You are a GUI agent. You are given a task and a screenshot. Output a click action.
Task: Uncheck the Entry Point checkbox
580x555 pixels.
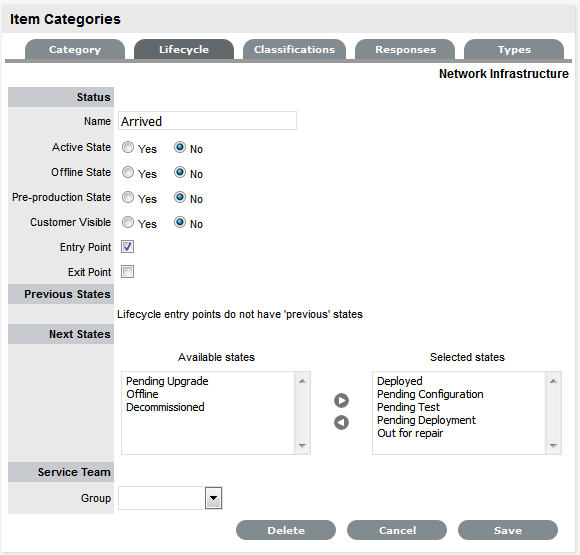tap(128, 247)
